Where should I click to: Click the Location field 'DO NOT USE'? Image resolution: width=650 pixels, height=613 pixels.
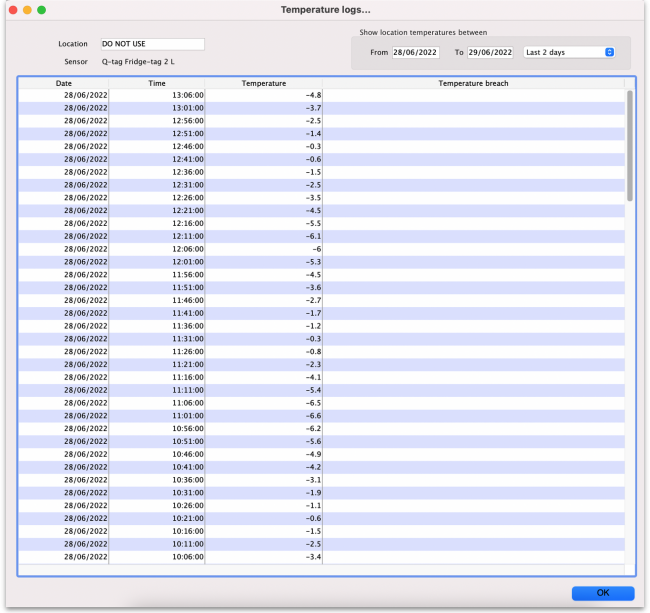(x=152, y=44)
